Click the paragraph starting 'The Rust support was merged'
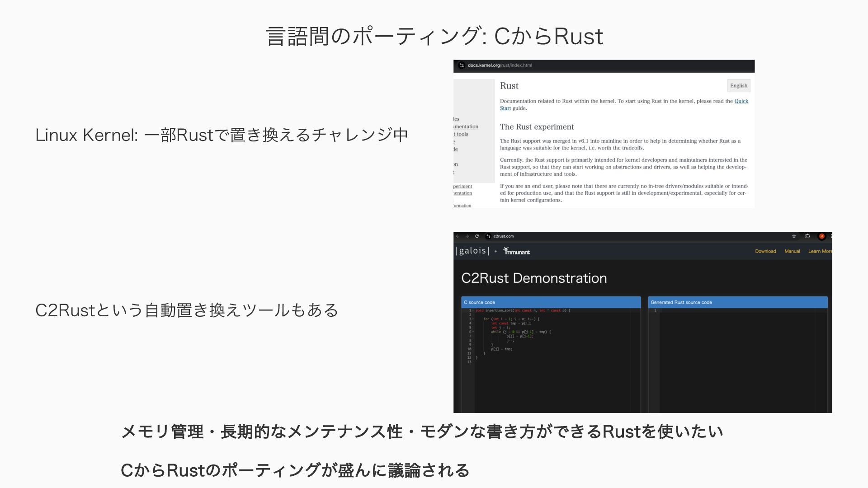This screenshot has width=868, height=488. [620, 145]
